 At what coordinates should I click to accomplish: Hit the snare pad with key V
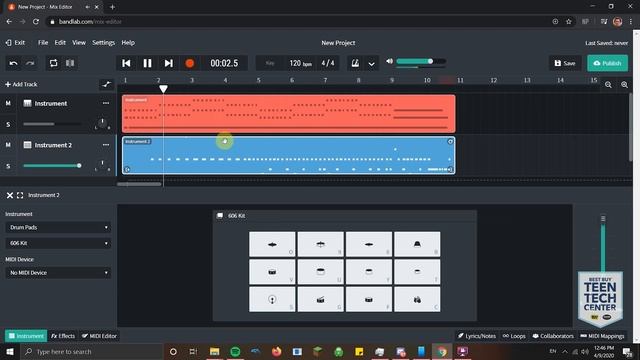click(x=272, y=272)
